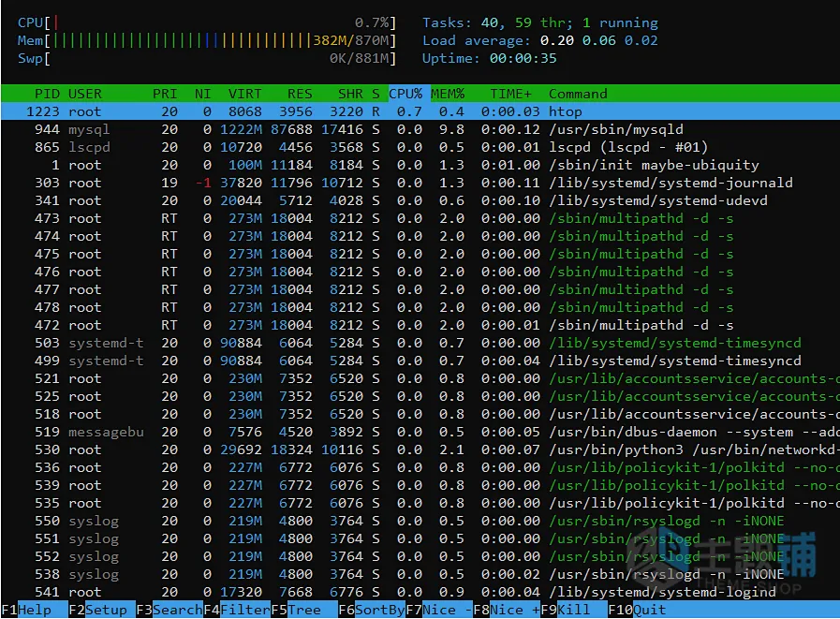Sort by the RES column header
Image resolution: width=840 pixels, height=619 pixels.
click(x=300, y=94)
